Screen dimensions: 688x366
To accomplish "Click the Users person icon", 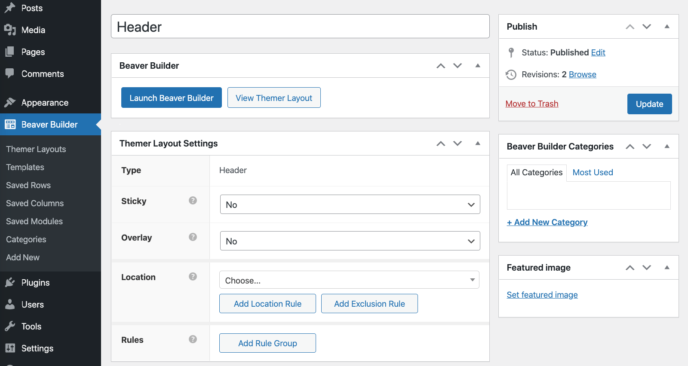I will pos(10,304).
